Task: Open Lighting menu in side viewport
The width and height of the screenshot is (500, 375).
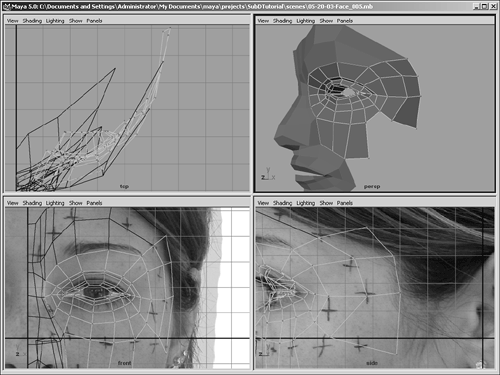Action: (x=305, y=203)
